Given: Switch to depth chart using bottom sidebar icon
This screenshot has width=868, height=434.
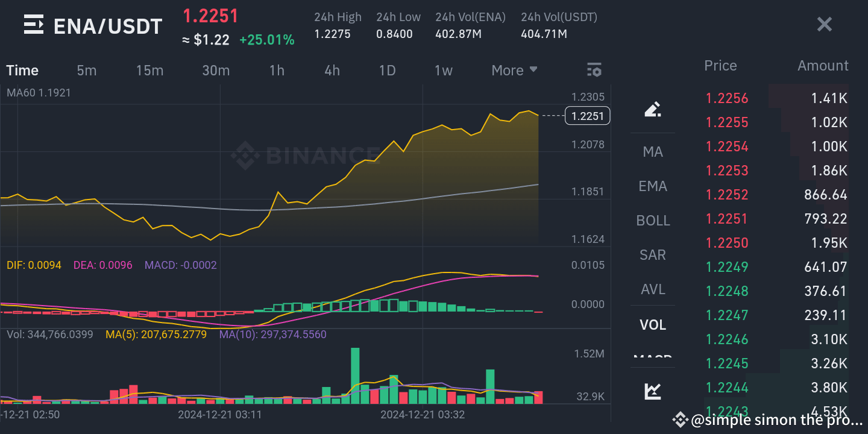Looking at the screenshot, I should 653,391.
